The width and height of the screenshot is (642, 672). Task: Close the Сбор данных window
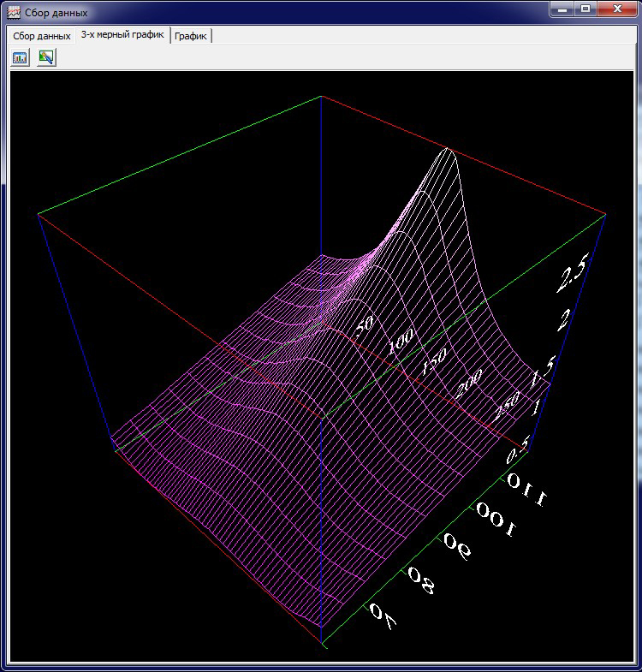coord(618,9)
